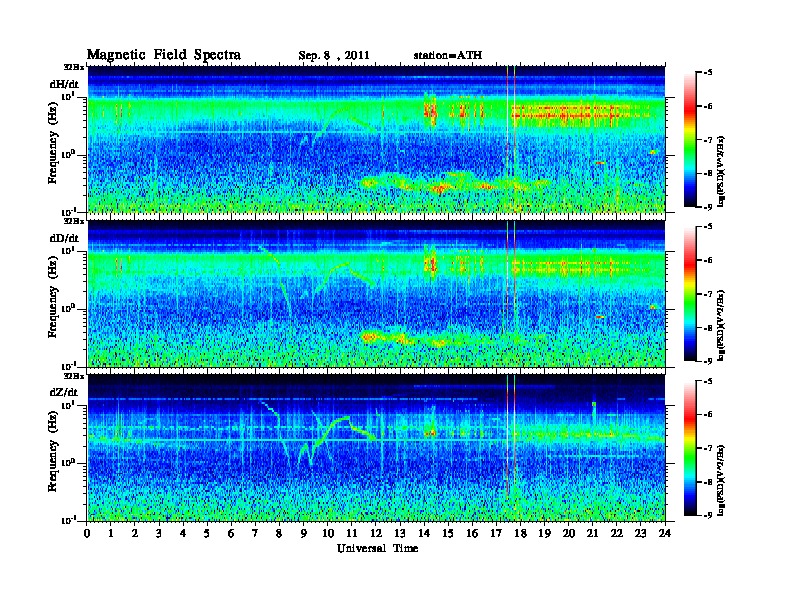
Task: Click the "19" hour tick label
Action: (544, 534)
